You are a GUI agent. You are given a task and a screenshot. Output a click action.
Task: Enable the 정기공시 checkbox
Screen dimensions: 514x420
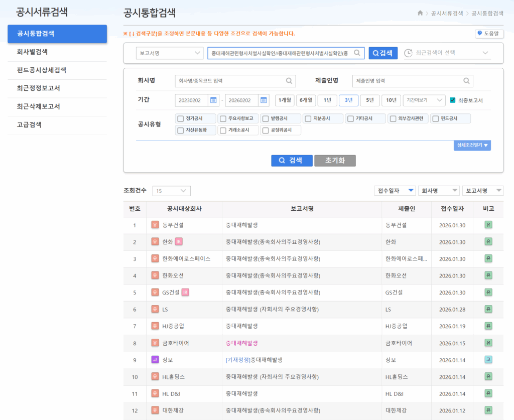click(x=181, y=119)
